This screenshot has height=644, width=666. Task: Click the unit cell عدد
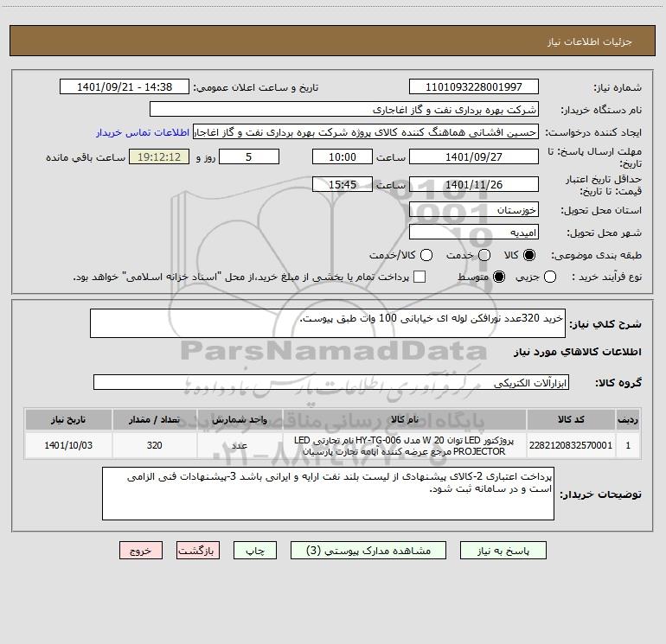(240, 445)
